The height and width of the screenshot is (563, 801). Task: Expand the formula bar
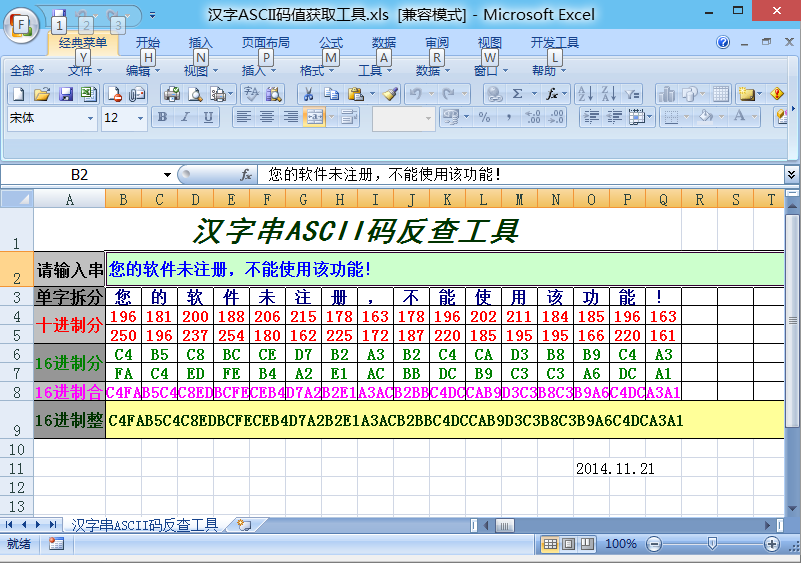click(x=791, y=174)
